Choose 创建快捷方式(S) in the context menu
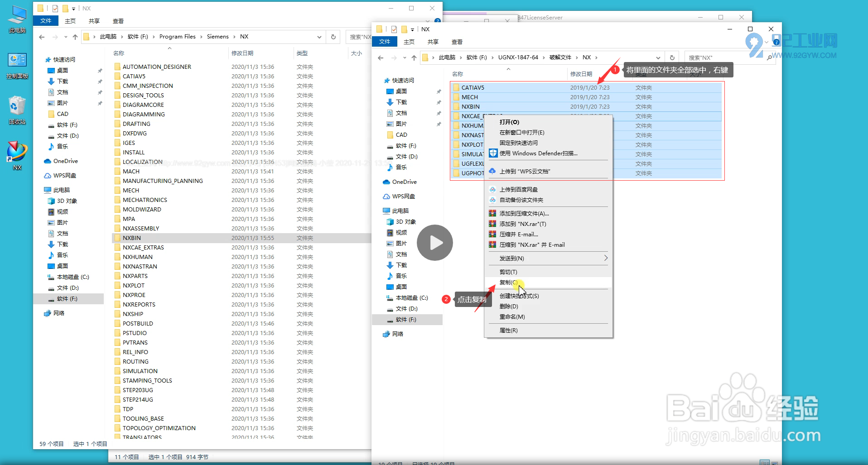This screenshot has height=465, width=868. [548, 296]
